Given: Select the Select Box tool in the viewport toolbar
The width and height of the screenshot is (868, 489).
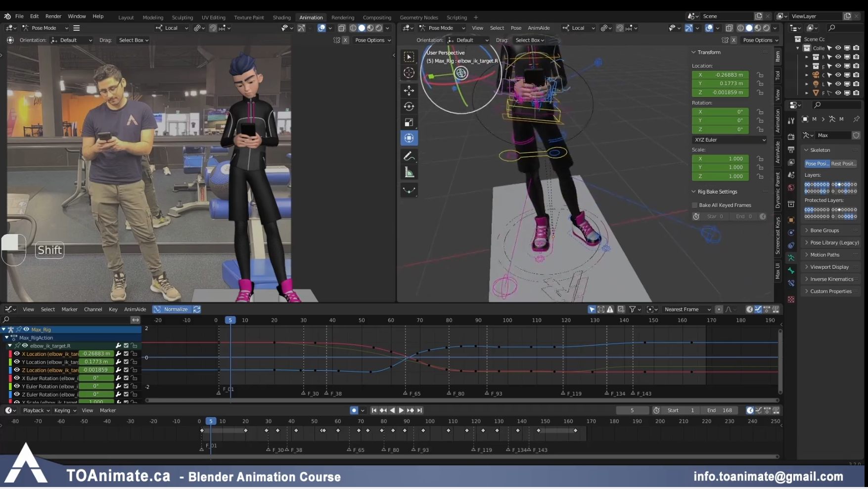Looking at the screenshot, I should 409,57.
